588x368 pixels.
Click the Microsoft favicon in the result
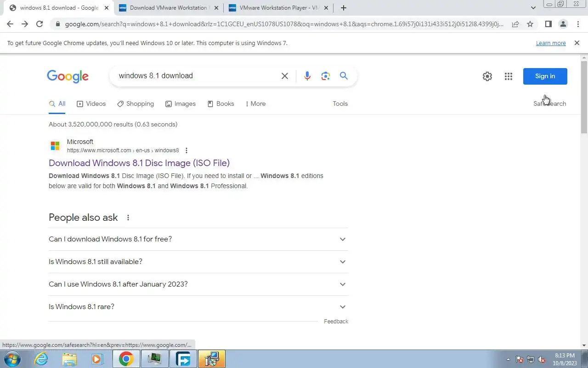pyautogui.click(x=55, y=146)
